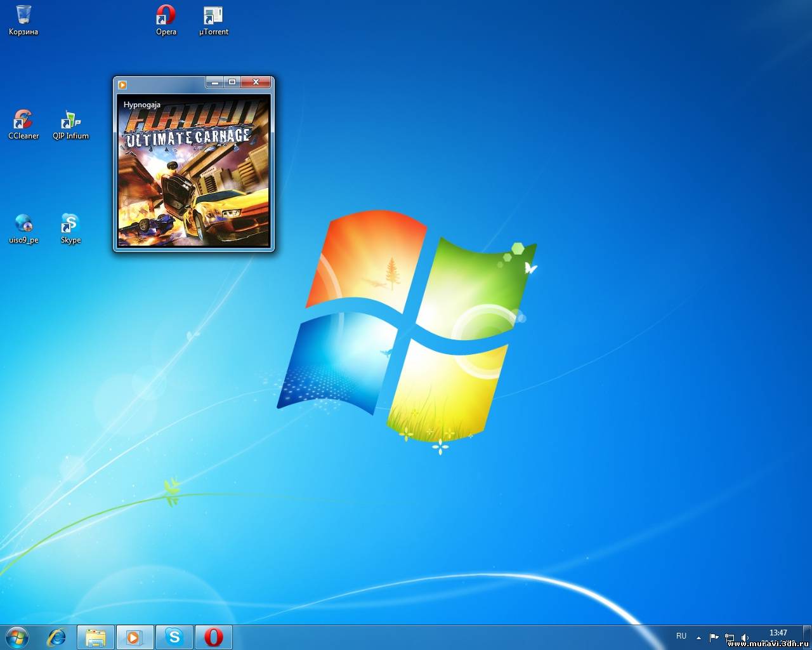Screen dimensions: 812x650
Task: Click the Show desktop strip
Action: point(807,637)
